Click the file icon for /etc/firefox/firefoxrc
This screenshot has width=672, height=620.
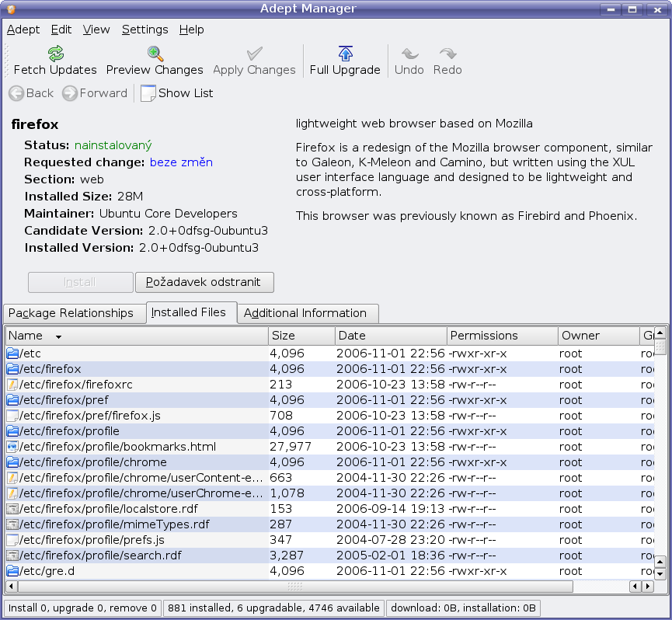[12, 385]
